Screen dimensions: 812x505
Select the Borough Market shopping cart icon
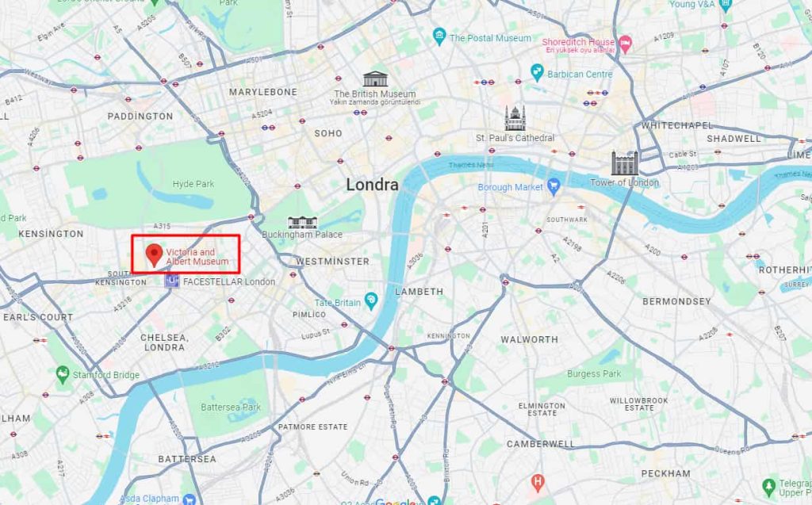(553, 187)
